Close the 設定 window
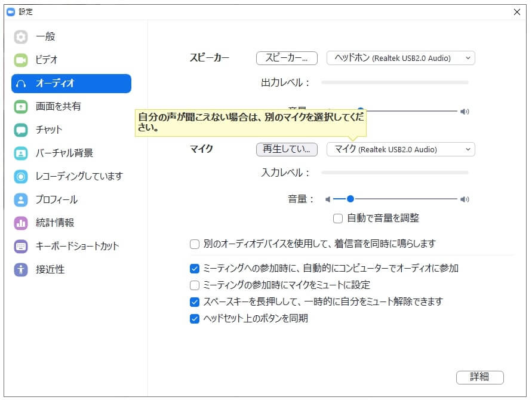532x400 pixels. (516, 12)
